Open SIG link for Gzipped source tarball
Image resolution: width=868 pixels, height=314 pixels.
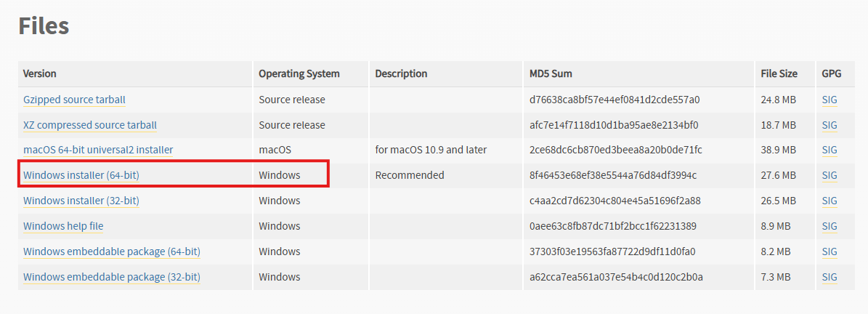pos(830,100)
